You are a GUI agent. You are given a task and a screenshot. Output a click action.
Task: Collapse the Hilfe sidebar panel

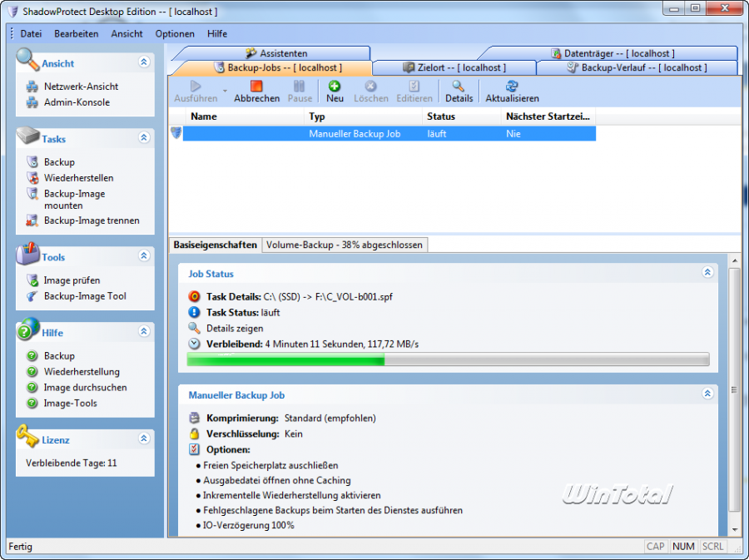(144, 331)
